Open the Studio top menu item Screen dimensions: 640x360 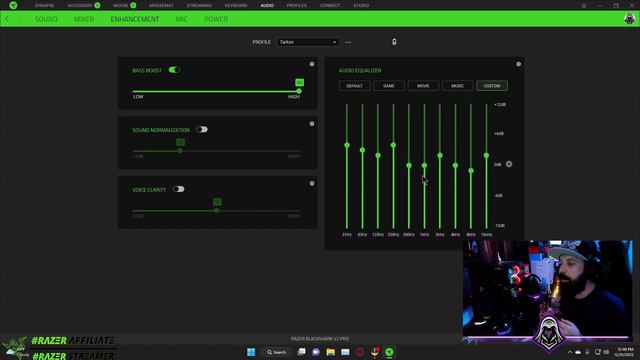click(x=361, y=6)
